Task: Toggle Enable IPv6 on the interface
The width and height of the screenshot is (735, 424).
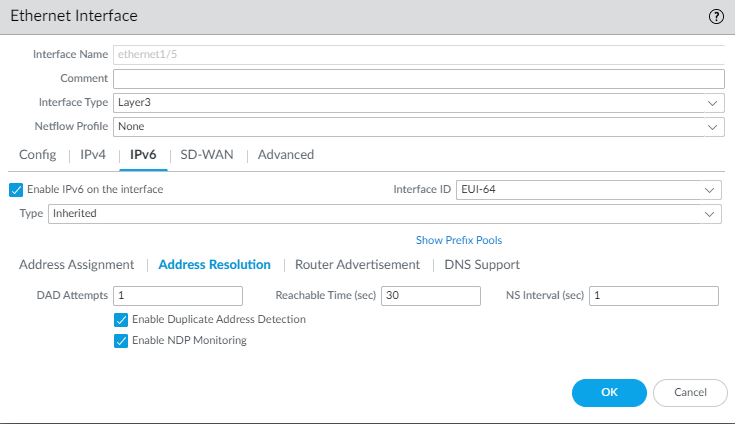Action: 16,189
